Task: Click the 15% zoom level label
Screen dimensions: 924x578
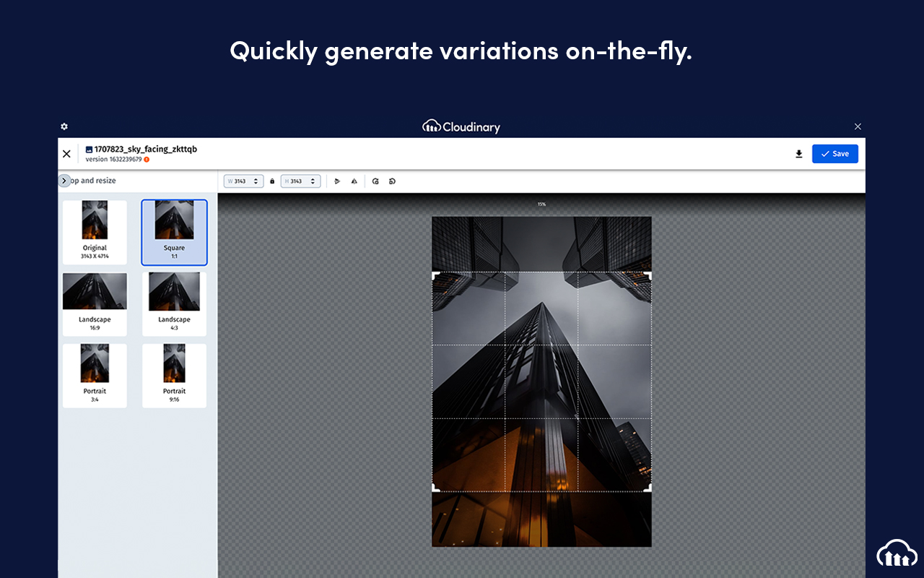Action: 541,204
